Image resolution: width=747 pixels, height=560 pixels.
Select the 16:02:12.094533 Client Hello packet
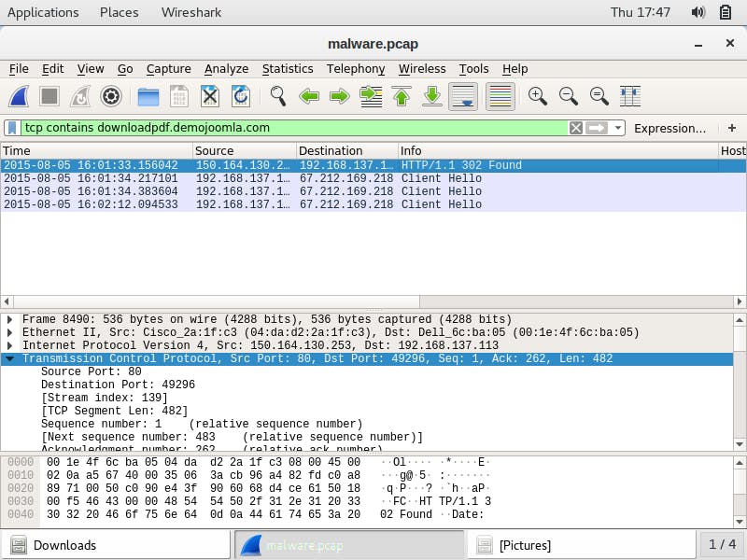click(373, 204)
